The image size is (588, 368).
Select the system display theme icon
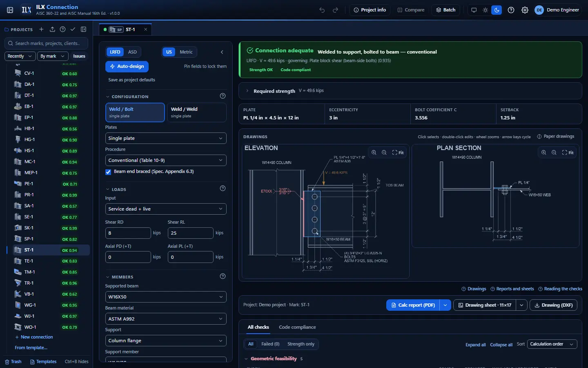pyautogui.click(x=474, y=10)
